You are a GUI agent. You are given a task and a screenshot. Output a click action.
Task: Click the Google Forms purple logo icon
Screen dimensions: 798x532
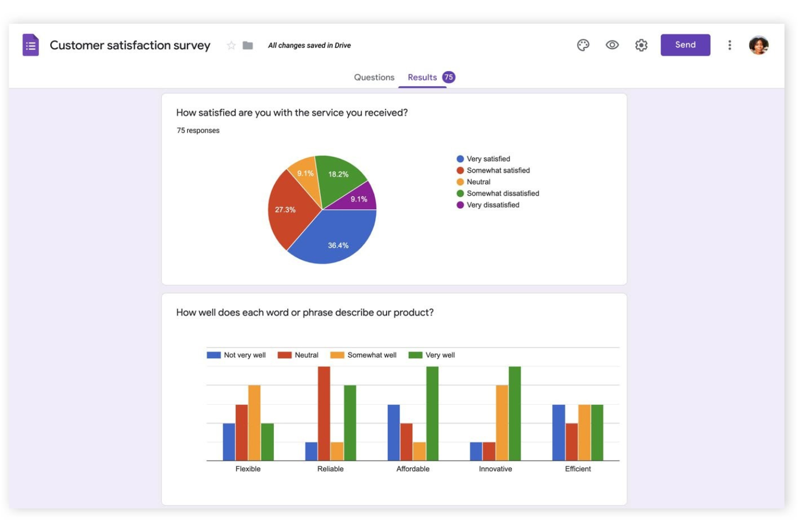30,45
